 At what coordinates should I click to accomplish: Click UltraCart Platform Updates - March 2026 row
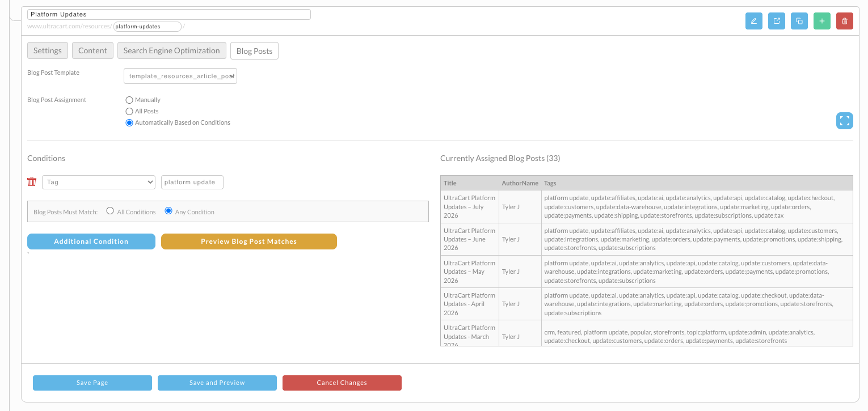[647, 333]
